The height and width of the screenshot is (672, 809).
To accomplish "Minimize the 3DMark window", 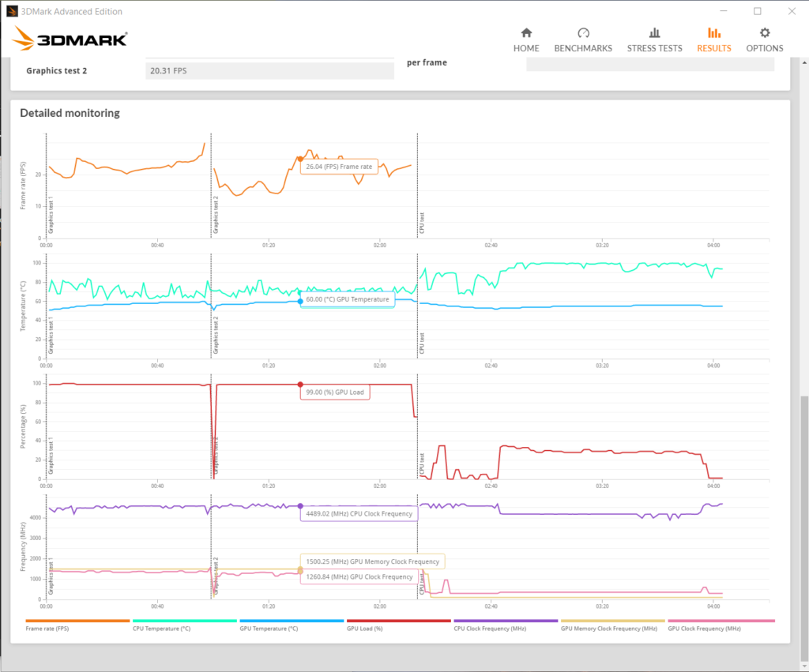I will [x=724, y=11].
